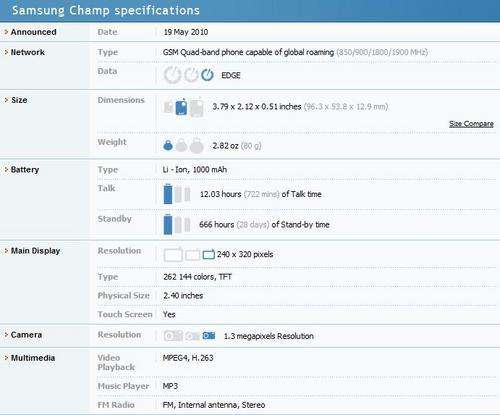Click the FM Radio field label
The width and height of the screenshot is (500, 415).
click(116, 405)
